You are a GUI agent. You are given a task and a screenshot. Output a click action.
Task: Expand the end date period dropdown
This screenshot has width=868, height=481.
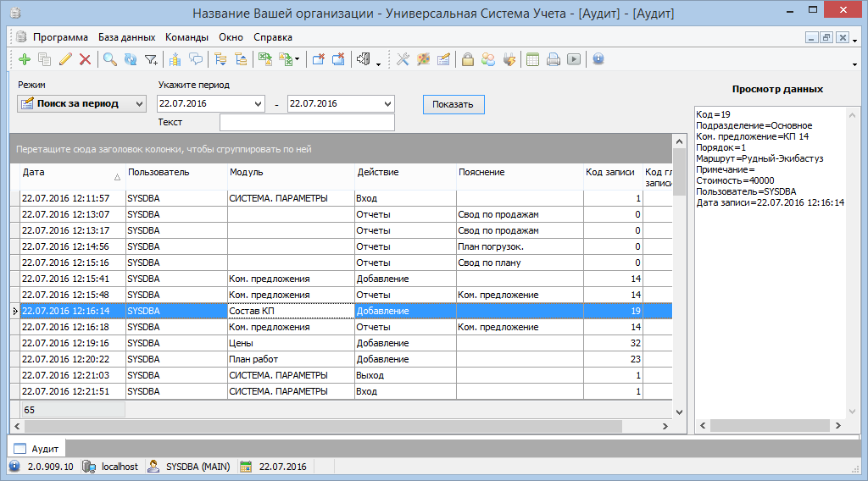pos(387,103)
